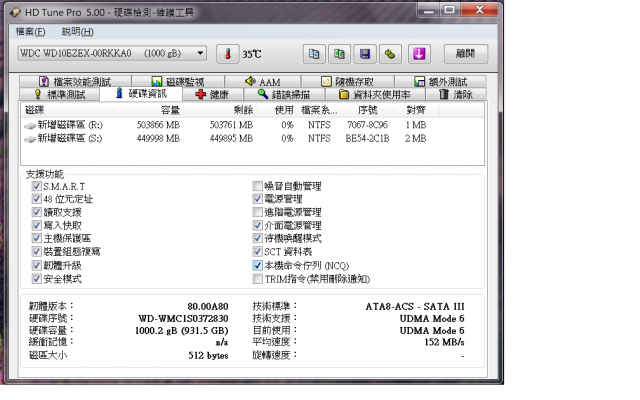Switch to the 清除 tab
Viewport: 640px width, 400px height.
(x=456, y=95)
